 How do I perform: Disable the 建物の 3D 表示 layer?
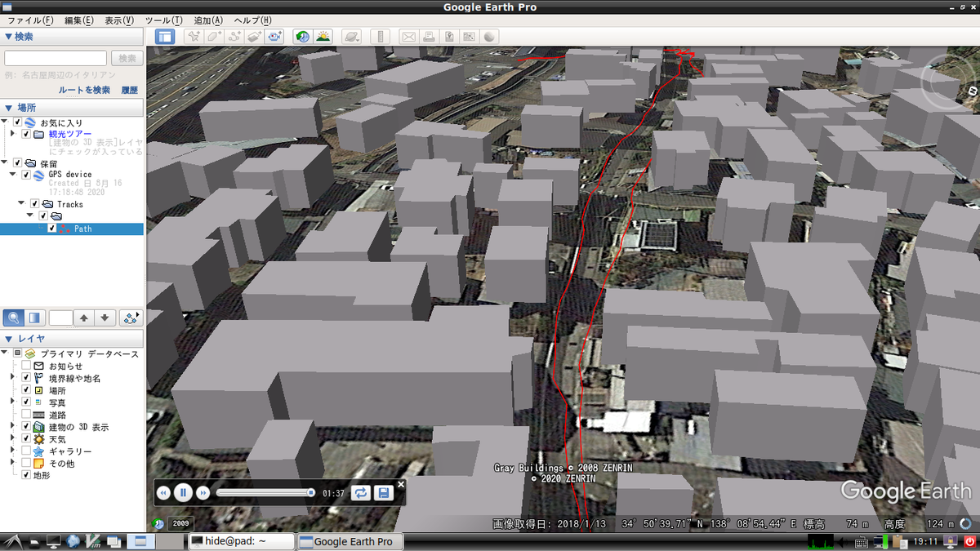pyautogui.click(x=26, y=427)
